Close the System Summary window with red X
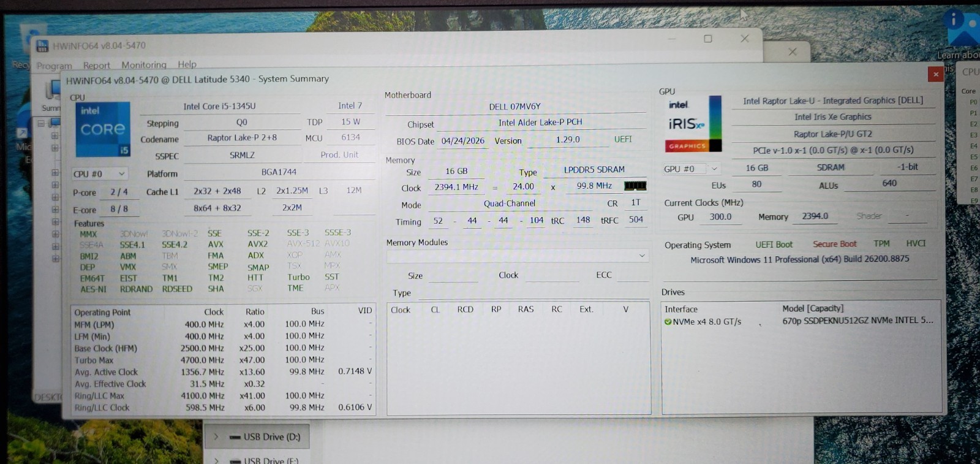Screen dimensions: 980x464 pyautogui.click(x=935, y=74)
